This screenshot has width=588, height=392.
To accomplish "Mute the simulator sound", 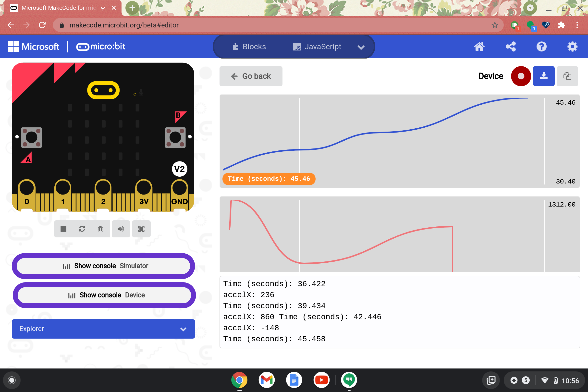I will click(121, 229).
